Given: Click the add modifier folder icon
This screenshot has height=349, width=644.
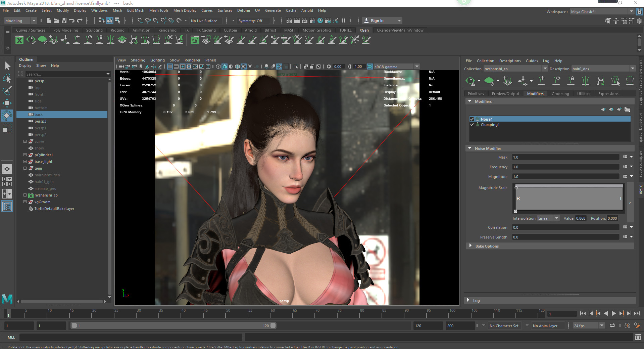Looking at the screenshot, I should pyautogui.click(x=627, y=110).
